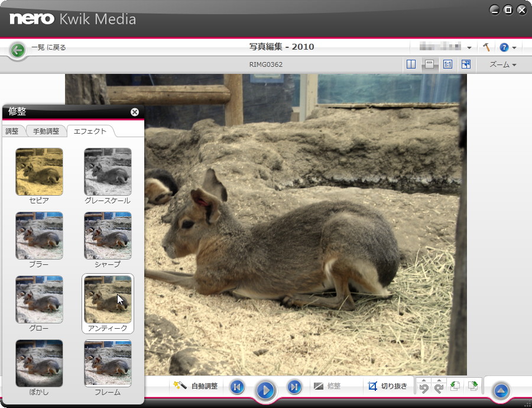The width and height of the screenshot is (532, 408).
Task: Apply the セピア effect thumbnail
Action: coord(39,171)
